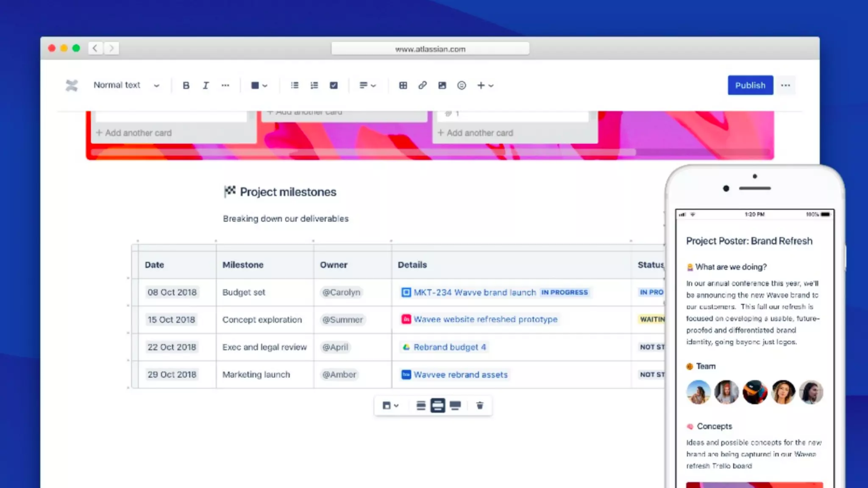The width and height of the screenshot is (868, 488).
Task: Click the @Carolyn mention
Action: 341,292
